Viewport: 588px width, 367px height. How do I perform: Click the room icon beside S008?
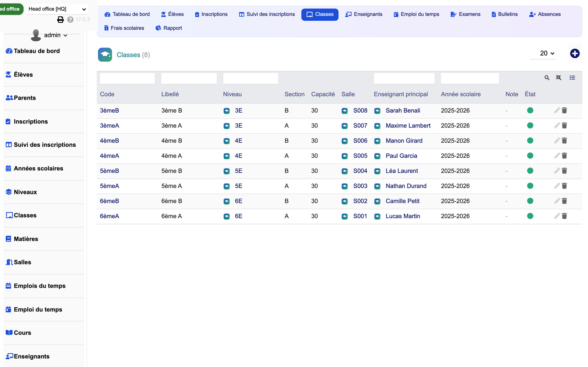click(x=345, y=111)
